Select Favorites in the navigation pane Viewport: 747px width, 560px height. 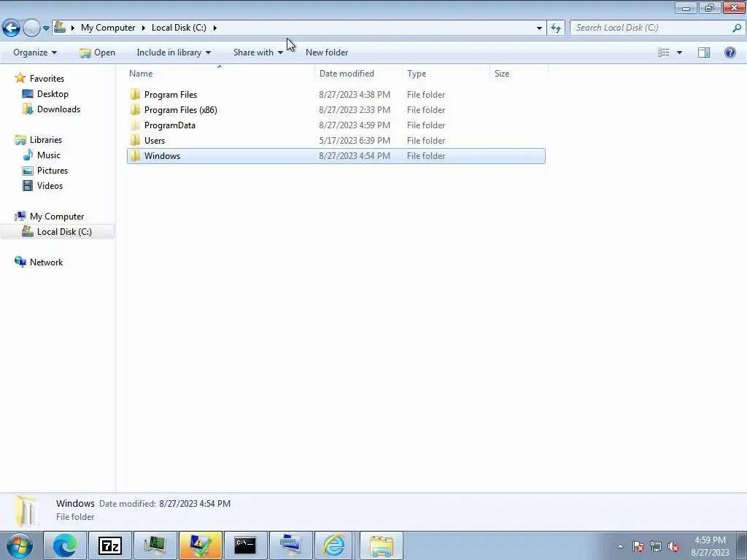(47, 78)
